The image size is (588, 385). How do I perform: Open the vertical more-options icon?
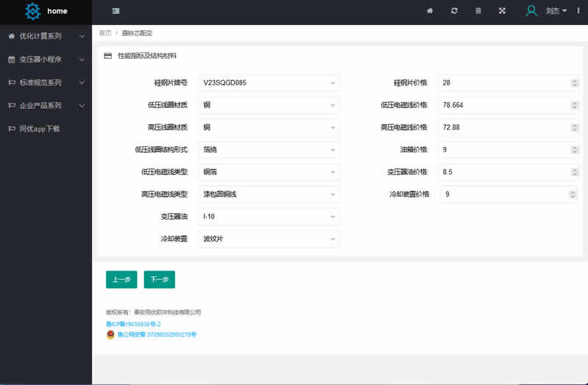[578, 11]
